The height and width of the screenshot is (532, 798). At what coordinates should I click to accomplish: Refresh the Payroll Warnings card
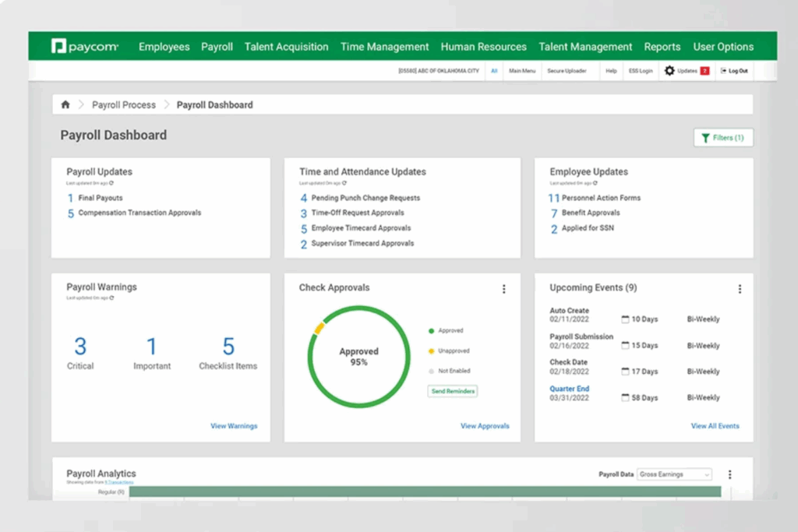(111, 298)
